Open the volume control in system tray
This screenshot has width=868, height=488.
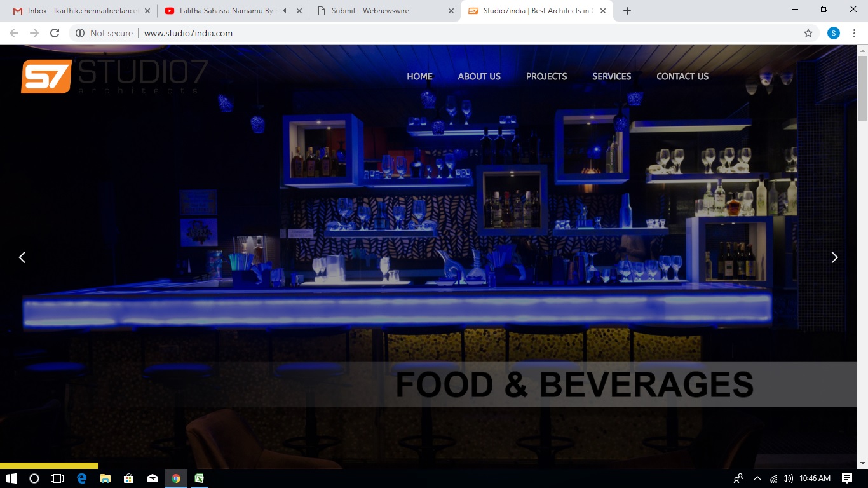(x=788, y=478)
